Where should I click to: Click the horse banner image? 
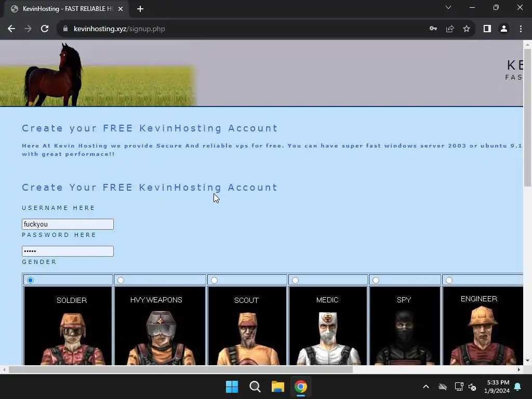[98, 73]
